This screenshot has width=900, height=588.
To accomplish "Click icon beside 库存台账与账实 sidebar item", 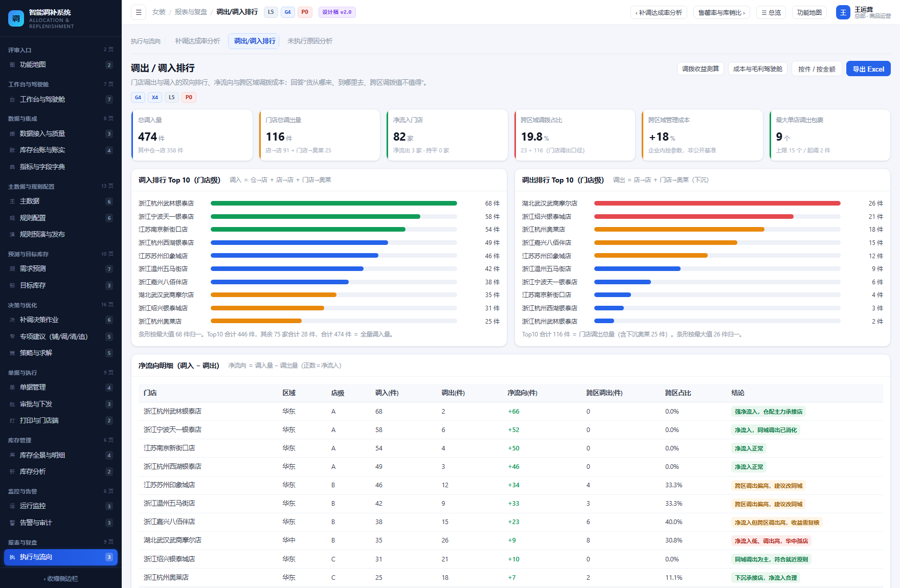I will pos(12,150).
